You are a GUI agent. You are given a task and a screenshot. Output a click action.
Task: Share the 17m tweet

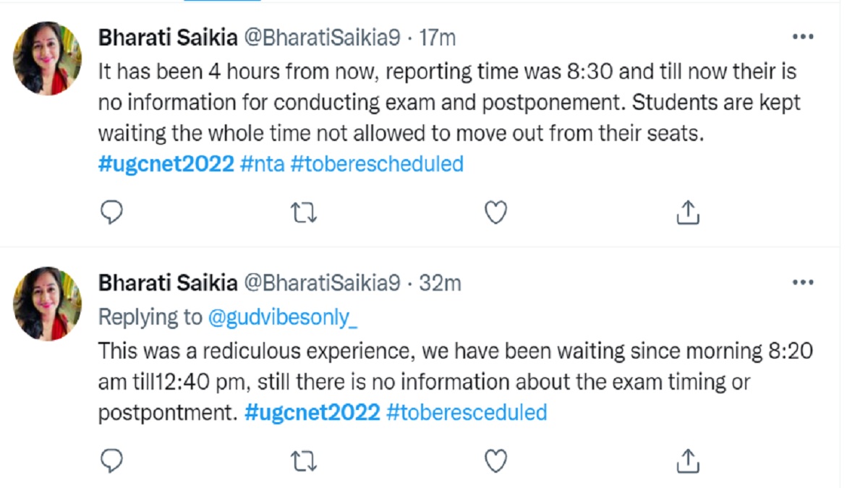click(688, 213)
